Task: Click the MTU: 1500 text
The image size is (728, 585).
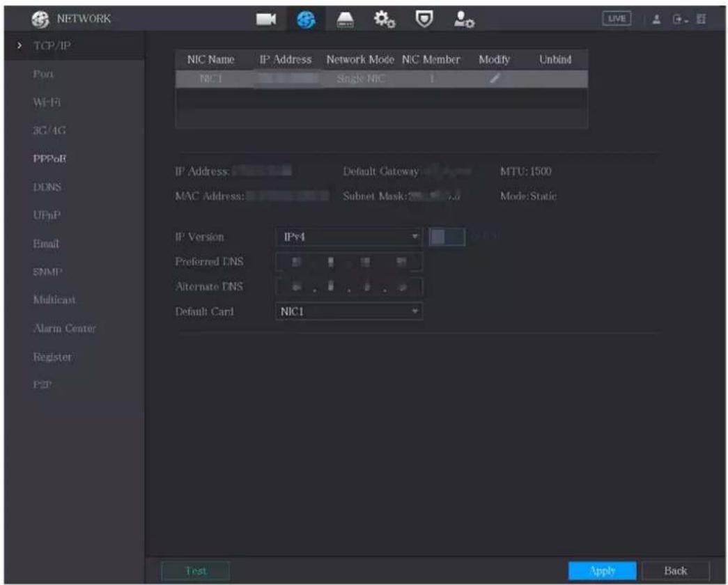Action: point(525,171)
